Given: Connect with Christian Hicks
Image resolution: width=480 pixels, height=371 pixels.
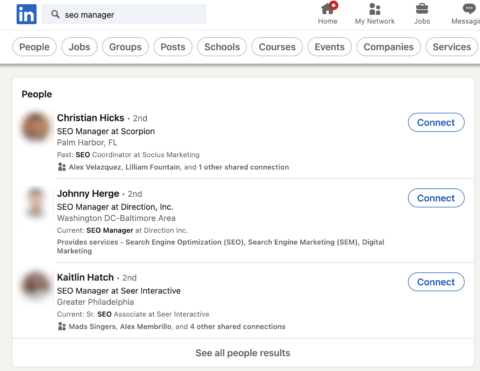Looking at the screenshot, I should tap(436, 122).
